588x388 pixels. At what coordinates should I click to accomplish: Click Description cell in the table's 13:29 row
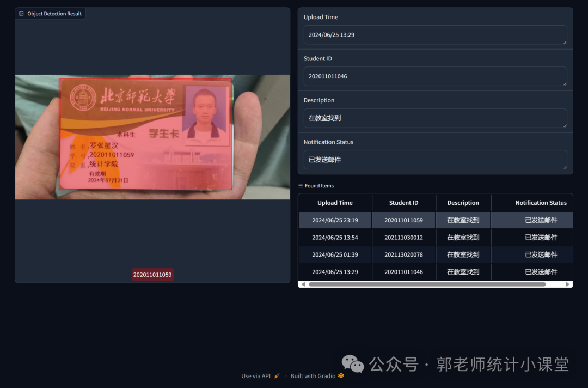[x=463, y=272]
